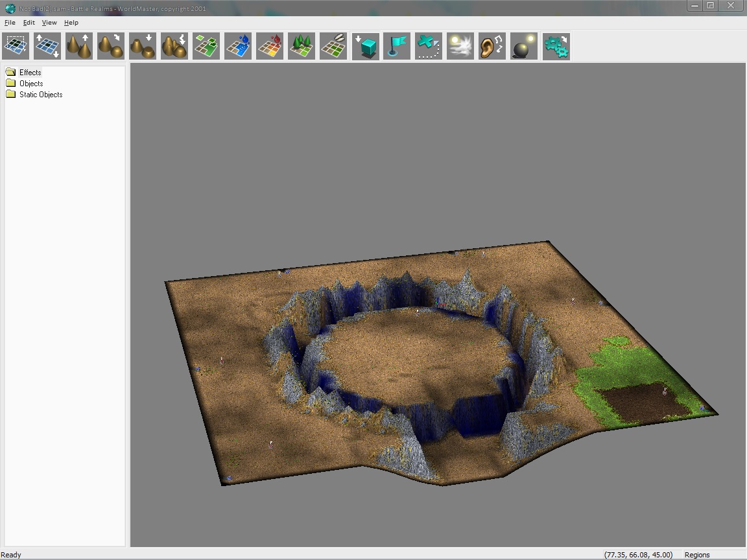Minimize the WorldMaster window
The image size is (747, 560).
coord(694,6)
